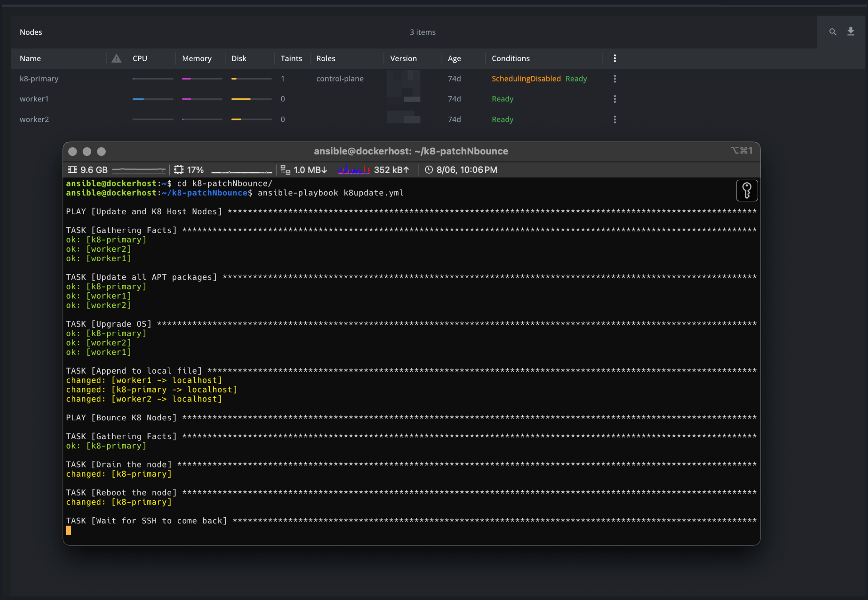Viewport: 868px width, 600px height.
Task: Click the 3 items count label
Action: point(422,32)
